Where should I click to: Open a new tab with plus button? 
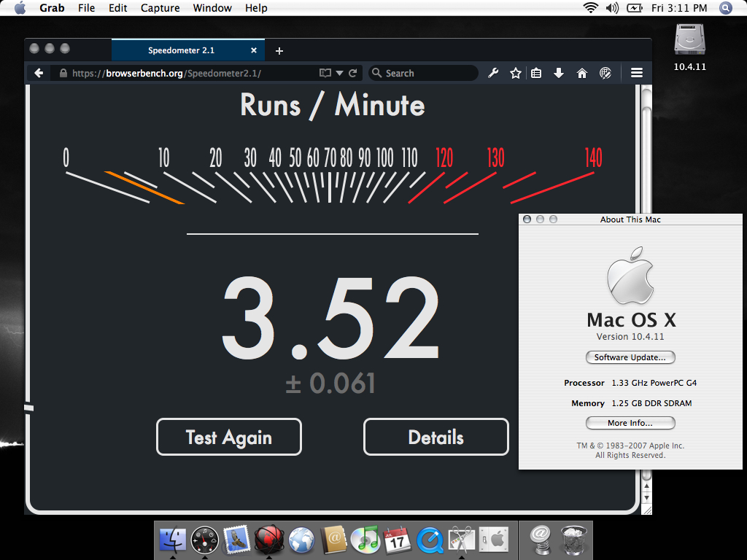[x=279, y=50]
